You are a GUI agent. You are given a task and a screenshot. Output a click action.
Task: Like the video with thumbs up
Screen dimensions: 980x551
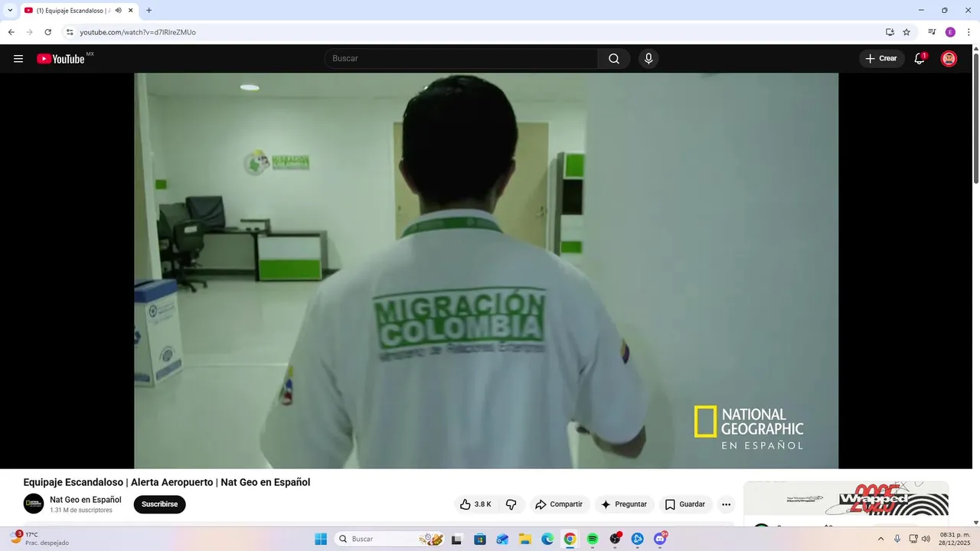pyautogui.click(x=475, y=504)
